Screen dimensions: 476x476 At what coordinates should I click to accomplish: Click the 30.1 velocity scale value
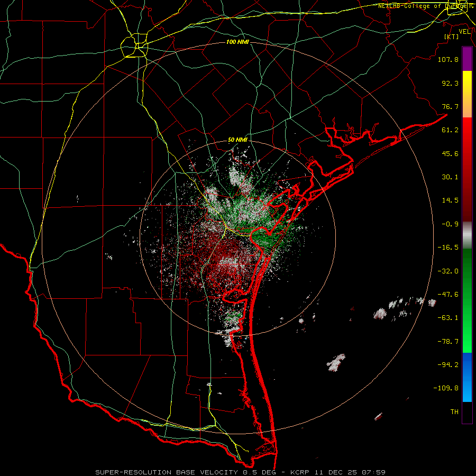[x=450, y=177]
